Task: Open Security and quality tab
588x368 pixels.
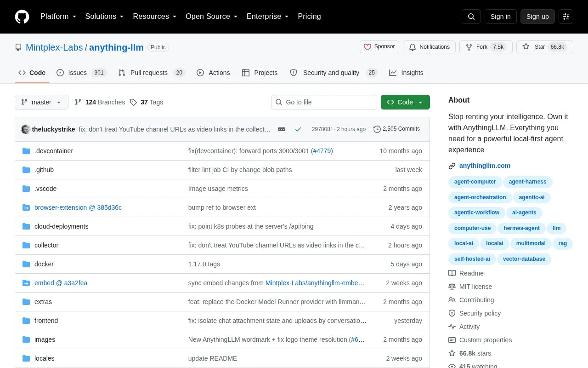Action: coord(334,73)
